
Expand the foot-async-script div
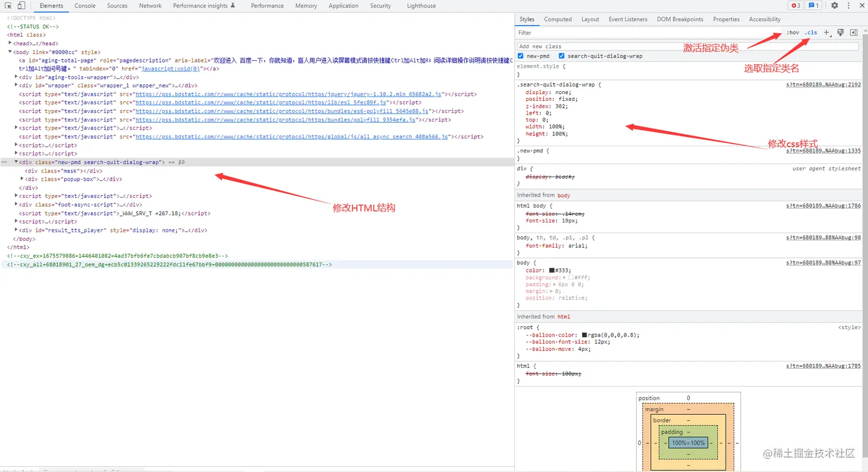pyautogui.click(x=16, y=205)
